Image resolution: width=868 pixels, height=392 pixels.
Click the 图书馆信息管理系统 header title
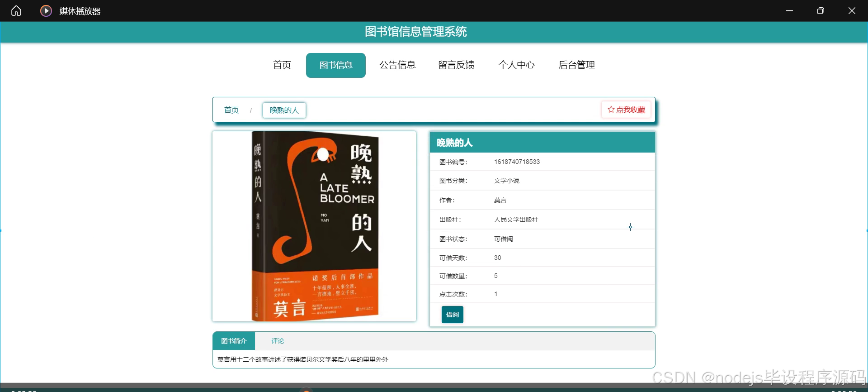coord(416,32)
